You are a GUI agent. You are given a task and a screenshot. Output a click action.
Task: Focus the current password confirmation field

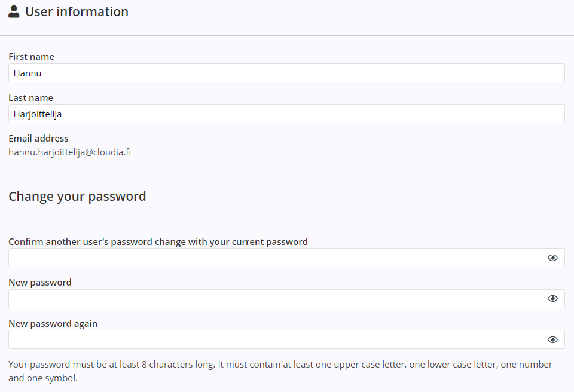[x=275, y=258]
